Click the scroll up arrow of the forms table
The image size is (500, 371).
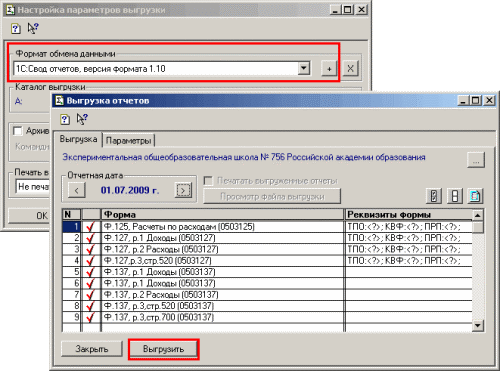coord(478,215)
